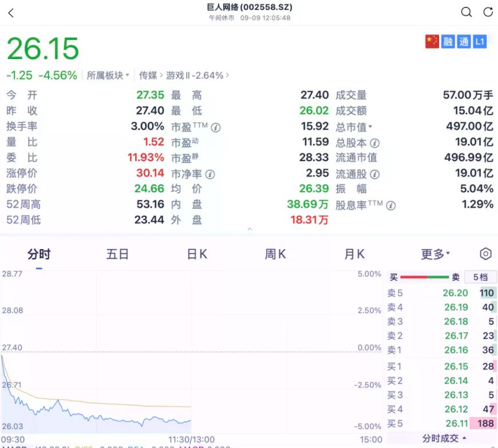Viewport: 498px width, 448px height.
Task: Select the 买1 row at 26.15
Action: point(441,366)
